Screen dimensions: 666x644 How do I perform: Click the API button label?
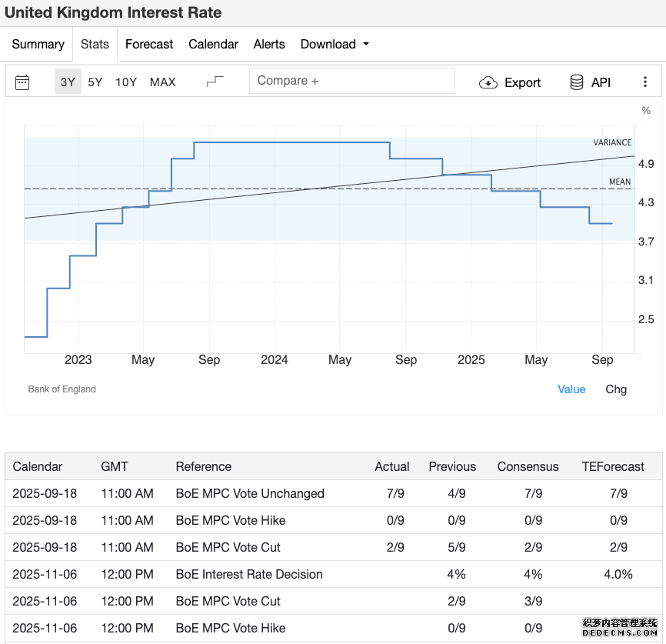pos(601,82)
